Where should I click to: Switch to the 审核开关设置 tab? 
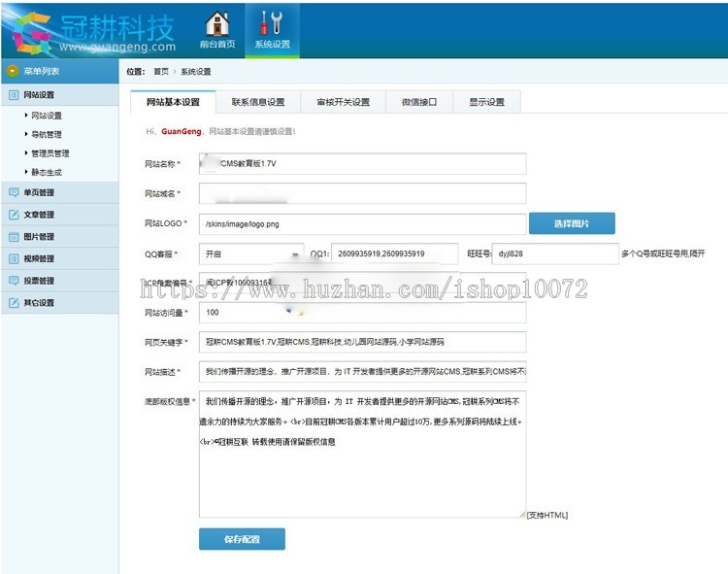pos(343,102)
